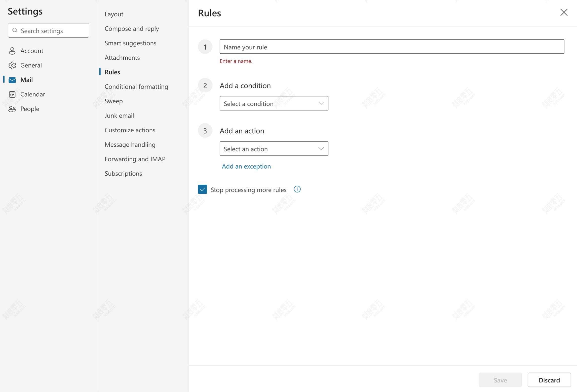Open the Sweep settings section

point(113,101)
